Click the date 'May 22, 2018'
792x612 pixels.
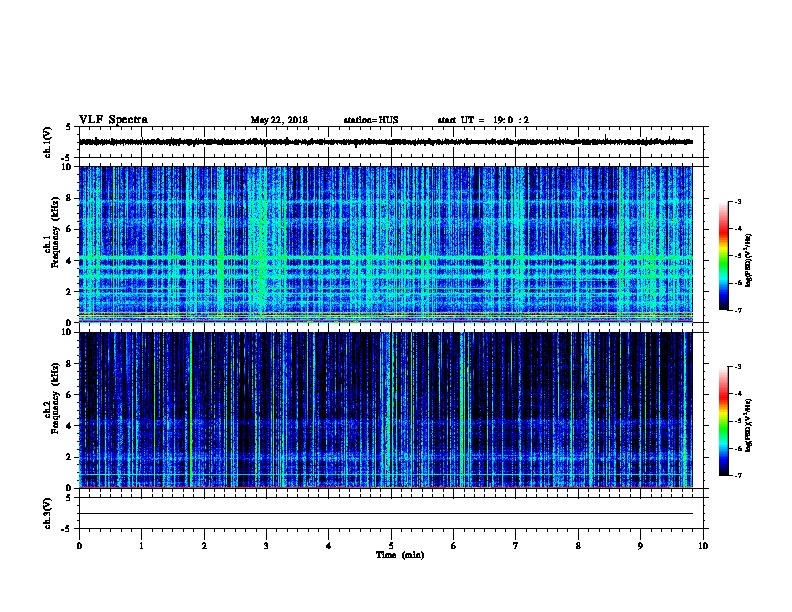[279, 120]
